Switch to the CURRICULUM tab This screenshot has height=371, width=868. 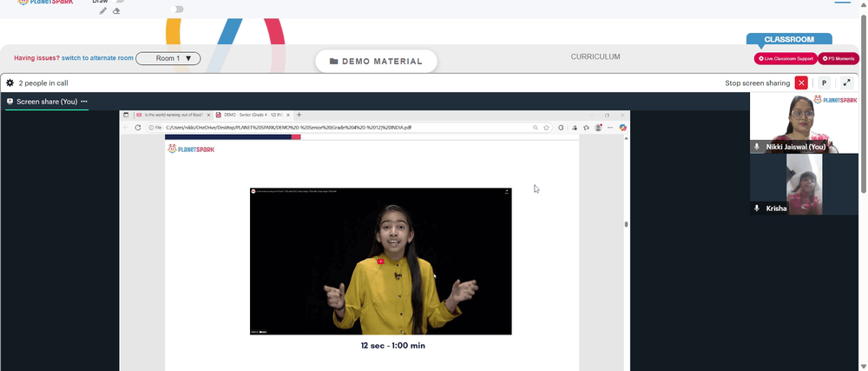coord(595,57)
